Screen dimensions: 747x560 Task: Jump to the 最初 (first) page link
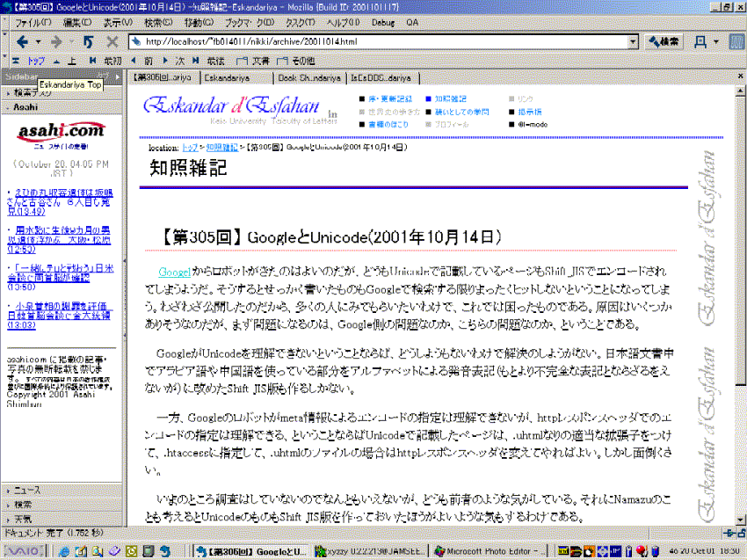tap(105, 61)
